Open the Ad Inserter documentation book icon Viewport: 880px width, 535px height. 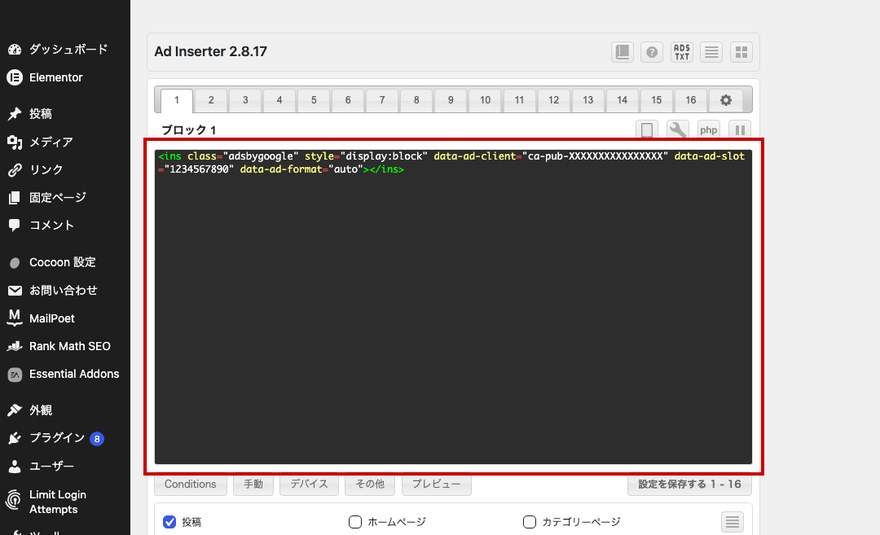(622, 52)
